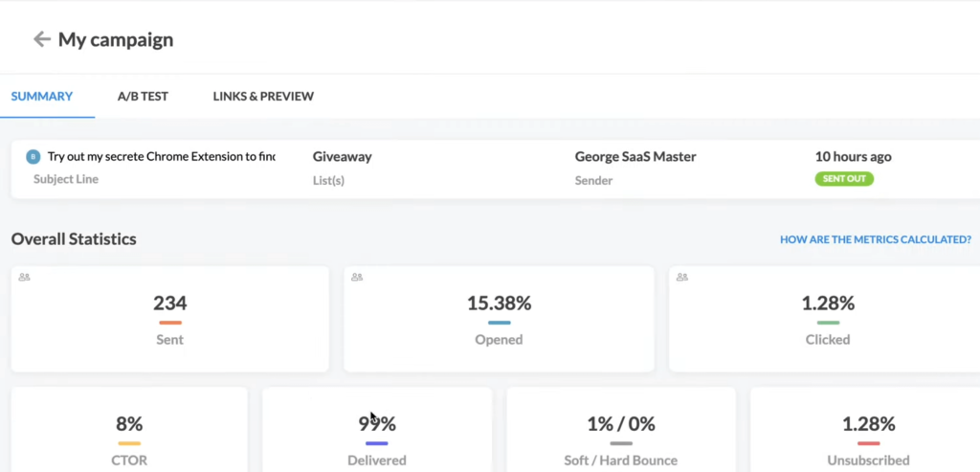The height and width of the screenshot is (472, 980).
Task: Click the green SENT OUT status badge
Action: [x=844, y=179]
